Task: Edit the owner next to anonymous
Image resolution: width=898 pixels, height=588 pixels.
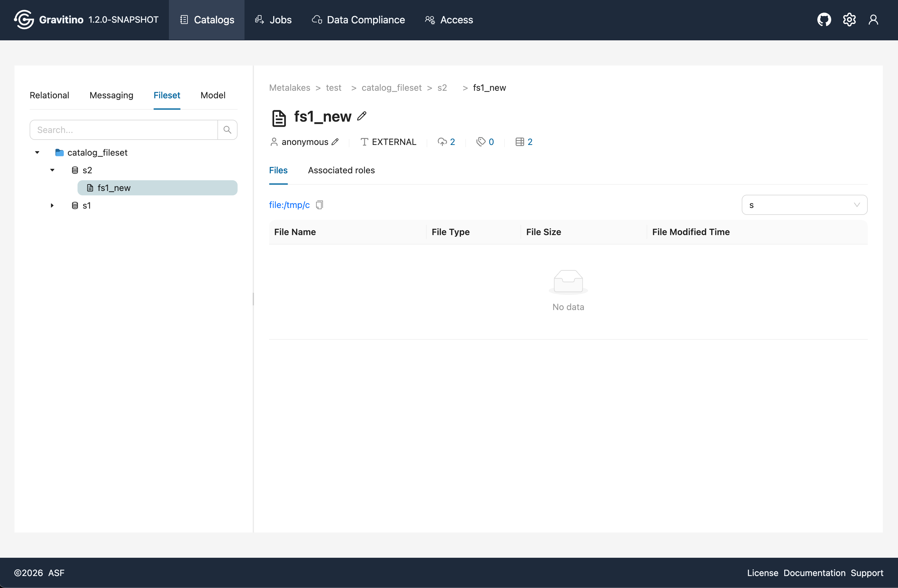Action: click(335, 142)
